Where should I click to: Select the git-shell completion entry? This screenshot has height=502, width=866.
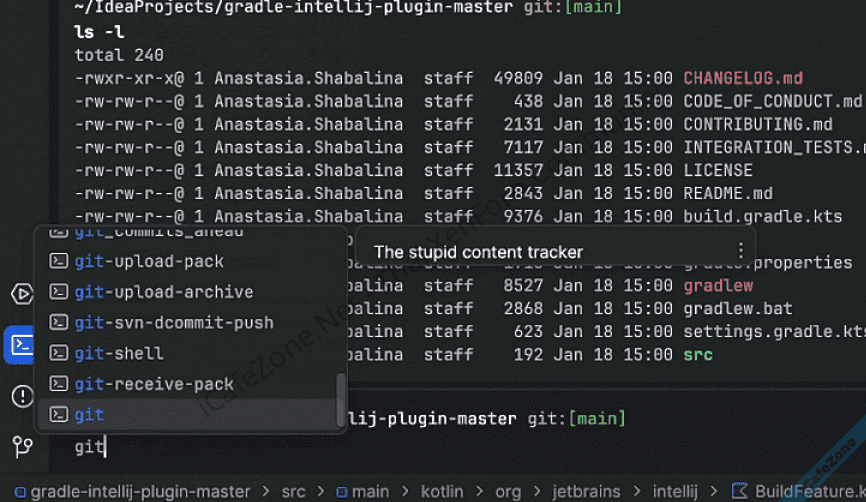click(x=119, y=353)
